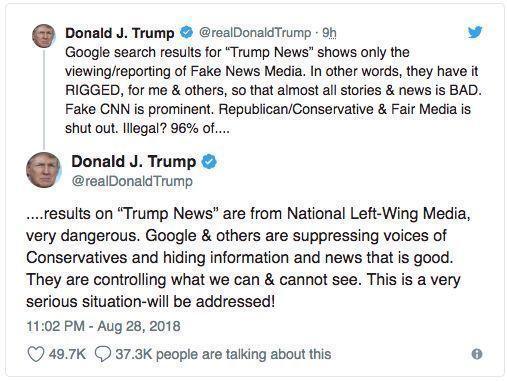Screen dimensions: 507x381
Task: Click the 49.7K likes count
Action: (x=67, y=354)
